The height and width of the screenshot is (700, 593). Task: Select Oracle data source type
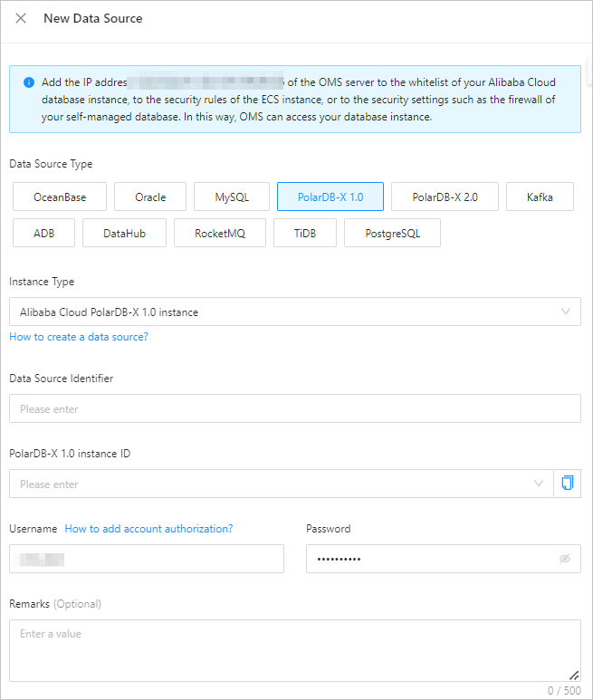[x=150, y=197]
